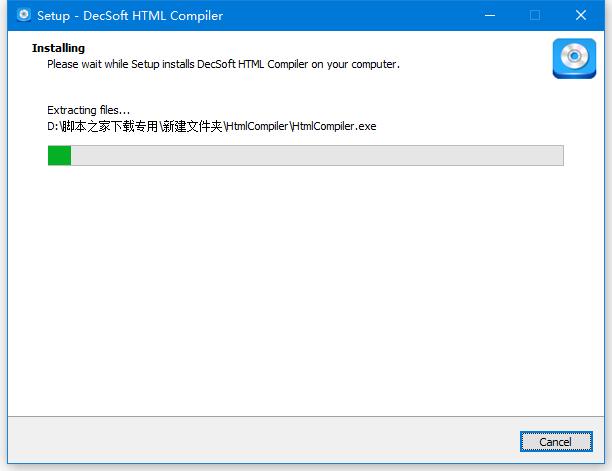This screenshot has height=471, width=612.
Task: Click the large installer disc logo
Action: coord(574,58)
